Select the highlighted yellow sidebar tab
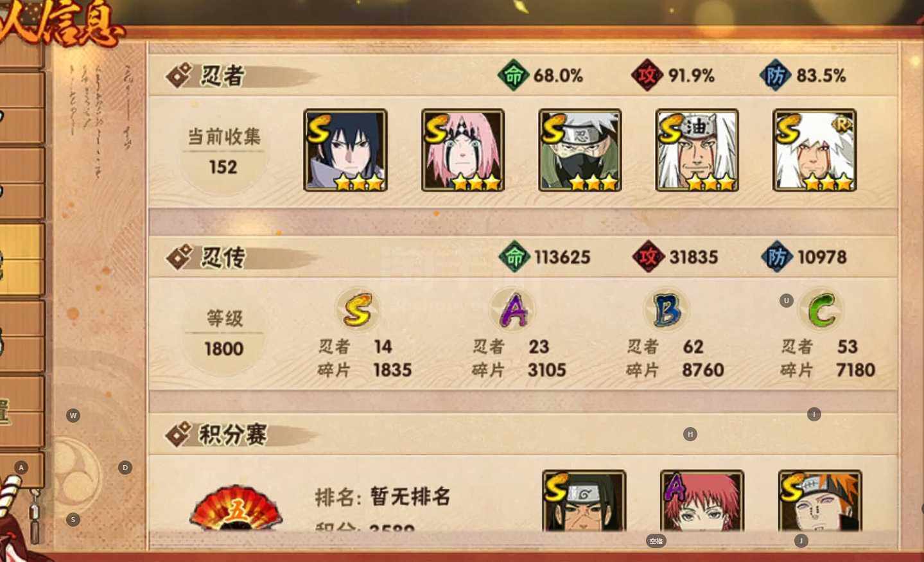 tap(22, 259)
